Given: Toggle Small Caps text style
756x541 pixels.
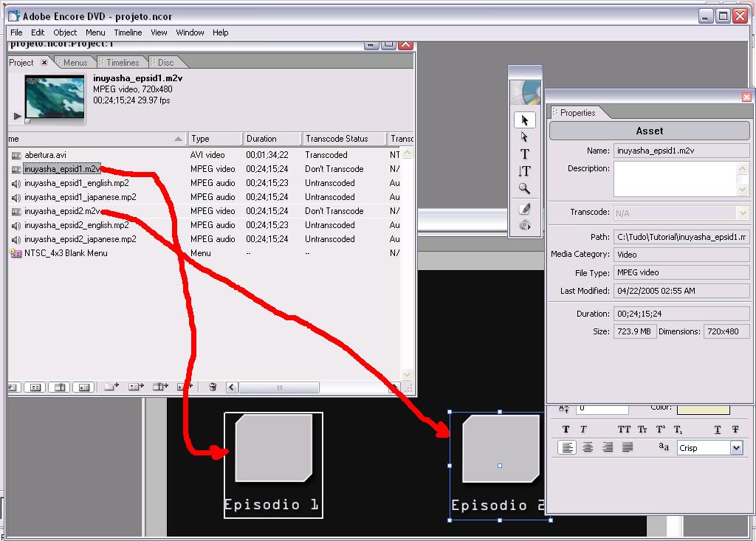Looking at the screenshot, I should point(642,429).
